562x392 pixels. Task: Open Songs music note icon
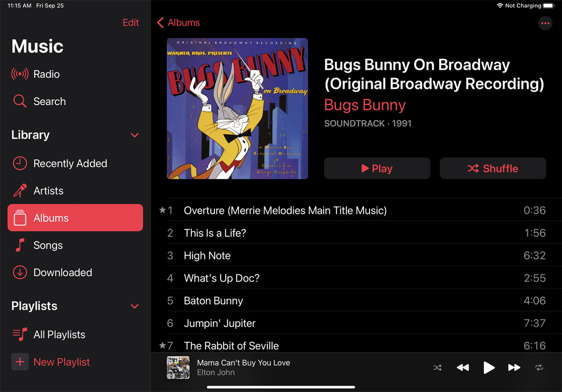(20, 245)
